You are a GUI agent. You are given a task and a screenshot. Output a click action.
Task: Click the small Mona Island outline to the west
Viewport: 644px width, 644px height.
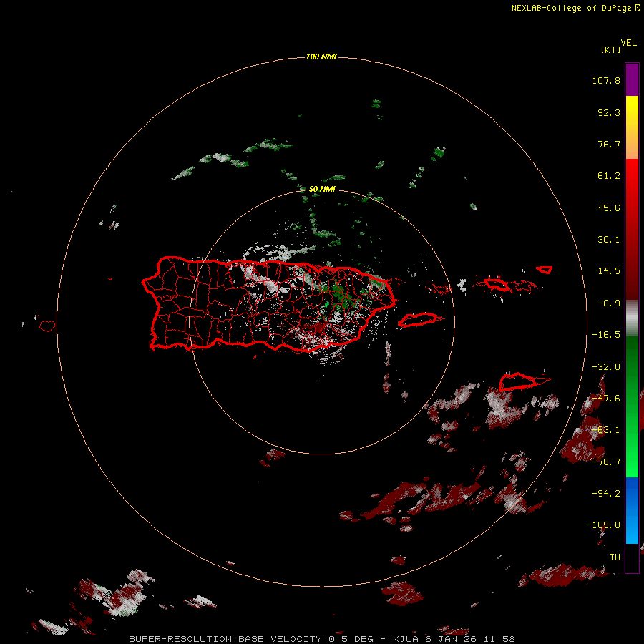[47, 326]
